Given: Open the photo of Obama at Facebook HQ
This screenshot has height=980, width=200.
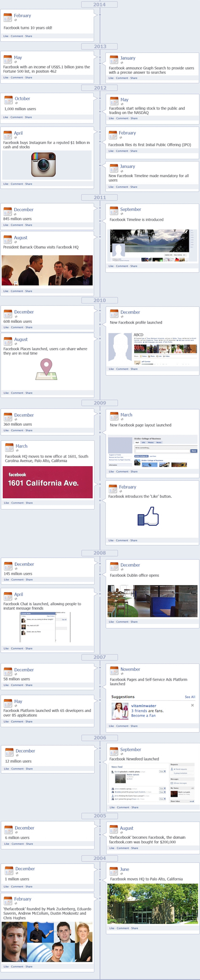Looking at the screenshot, I should (x=47, y=270).
